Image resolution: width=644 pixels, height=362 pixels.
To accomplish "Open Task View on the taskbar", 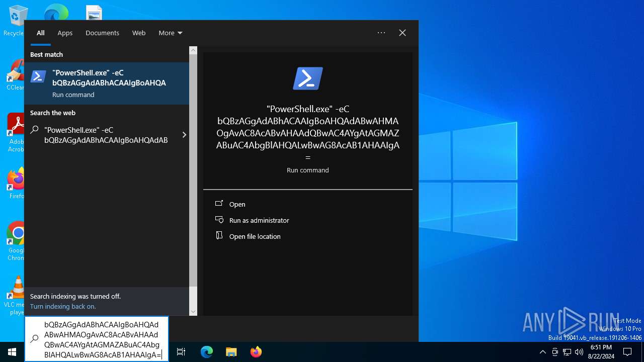I will pos(181,352).
